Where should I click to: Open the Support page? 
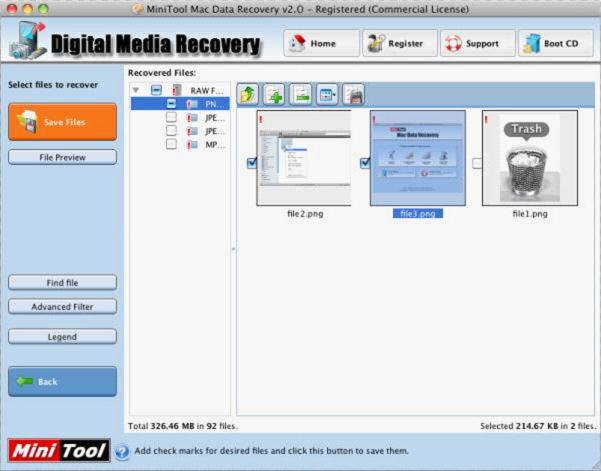pos(478,43)
